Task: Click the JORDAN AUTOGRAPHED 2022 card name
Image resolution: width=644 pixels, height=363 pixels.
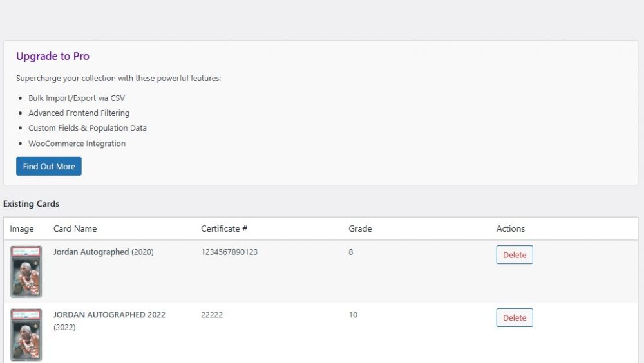Action: 109,315
